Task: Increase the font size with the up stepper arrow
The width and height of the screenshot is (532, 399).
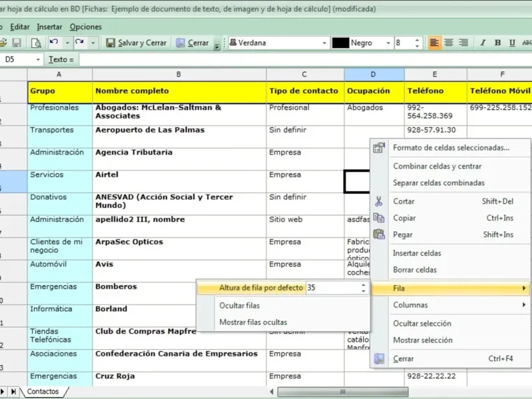Action: (417, 40)
